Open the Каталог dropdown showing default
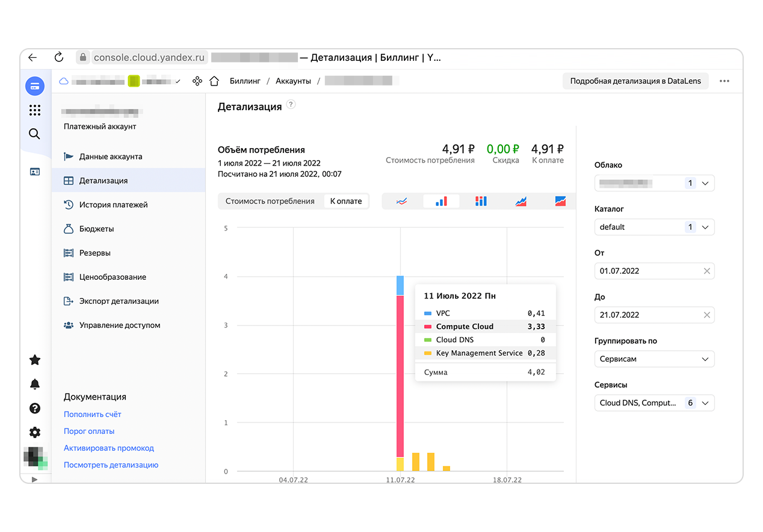 click(654, 227)
